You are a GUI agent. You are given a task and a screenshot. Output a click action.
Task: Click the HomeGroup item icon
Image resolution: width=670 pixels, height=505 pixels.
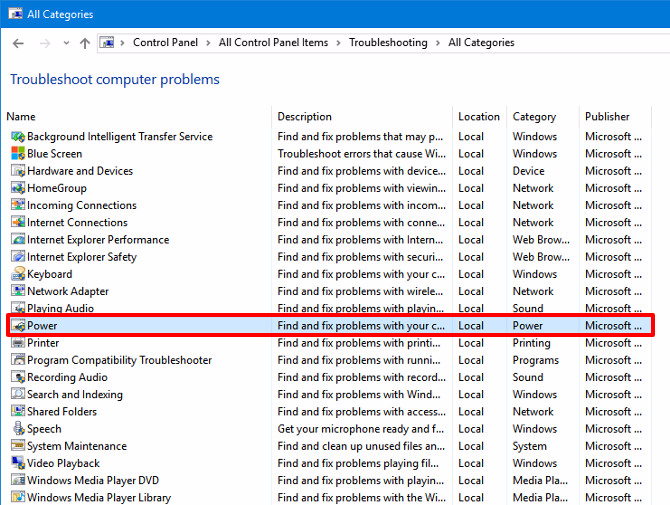point(18,188)
